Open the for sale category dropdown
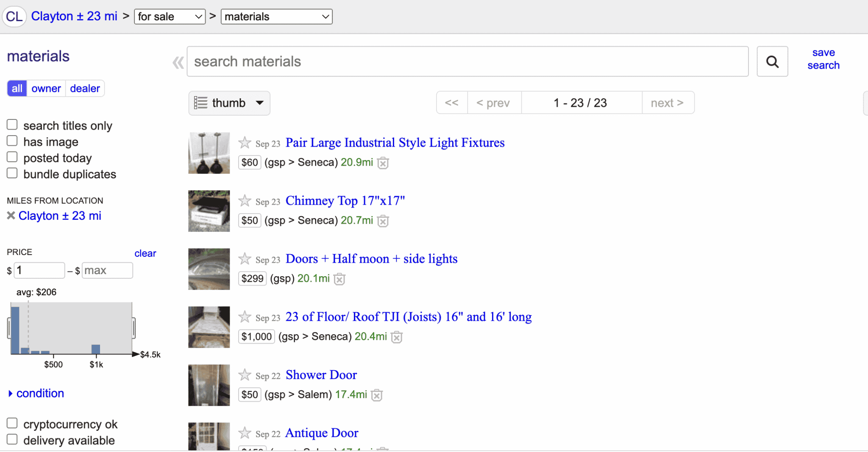 (x=170, y=17)
